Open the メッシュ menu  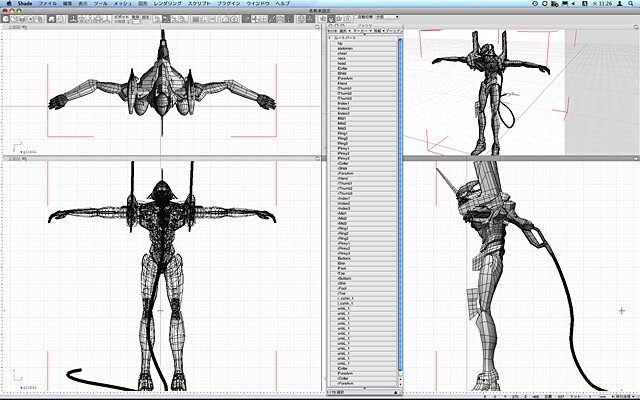click(x=122, y=3)
